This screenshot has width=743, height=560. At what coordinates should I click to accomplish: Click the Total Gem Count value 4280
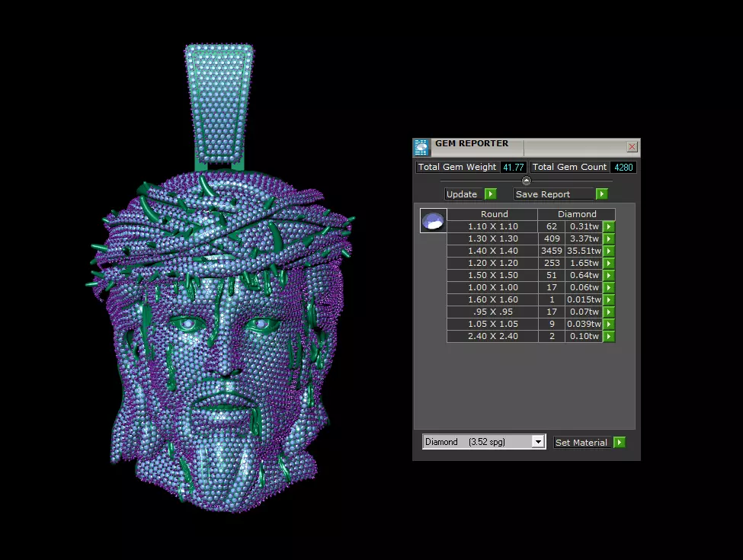coord(623,168)
